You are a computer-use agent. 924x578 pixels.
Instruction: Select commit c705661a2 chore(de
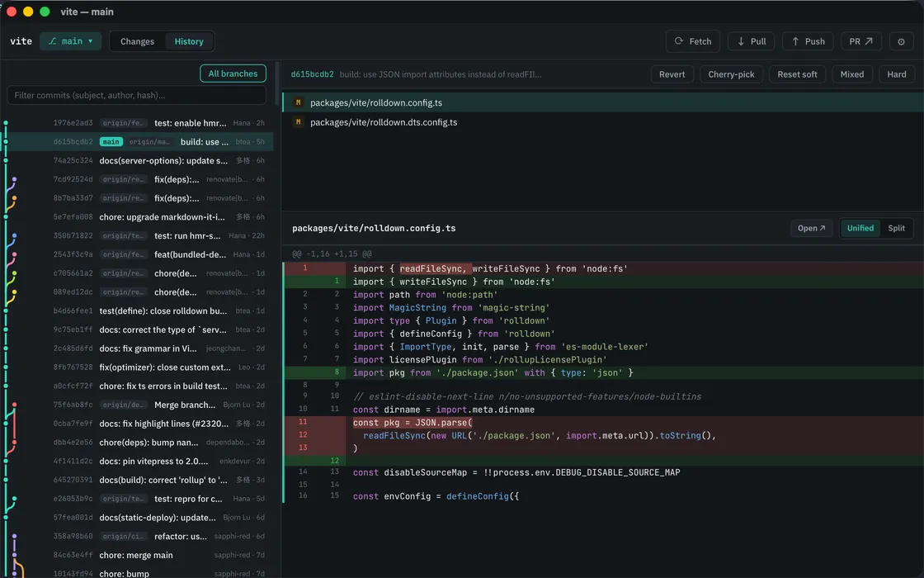point(137,273)
